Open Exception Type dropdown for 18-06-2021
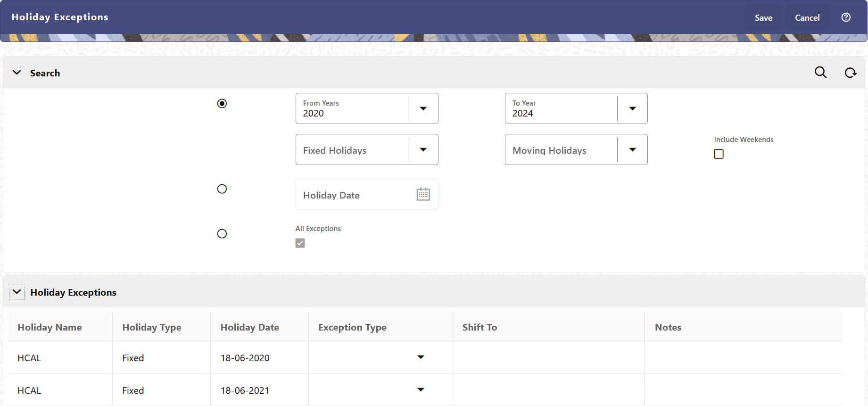868x406 pixels. coord(421,389)
